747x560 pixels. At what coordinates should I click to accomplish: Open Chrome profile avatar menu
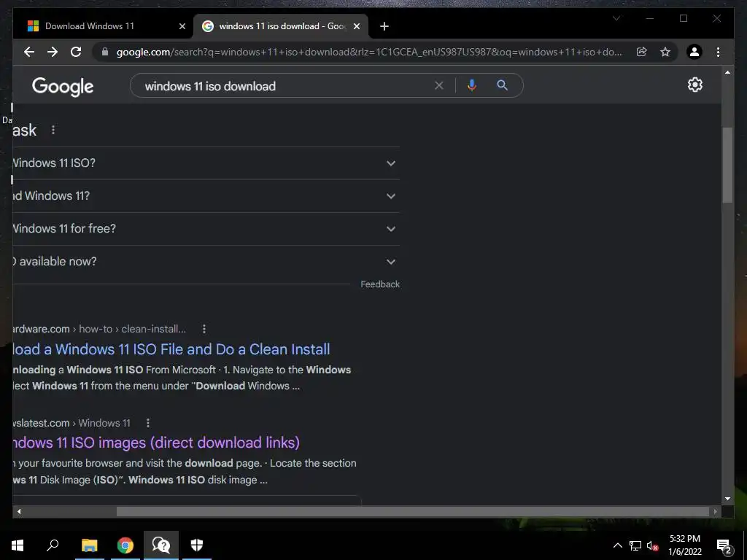tap(694, 52)
